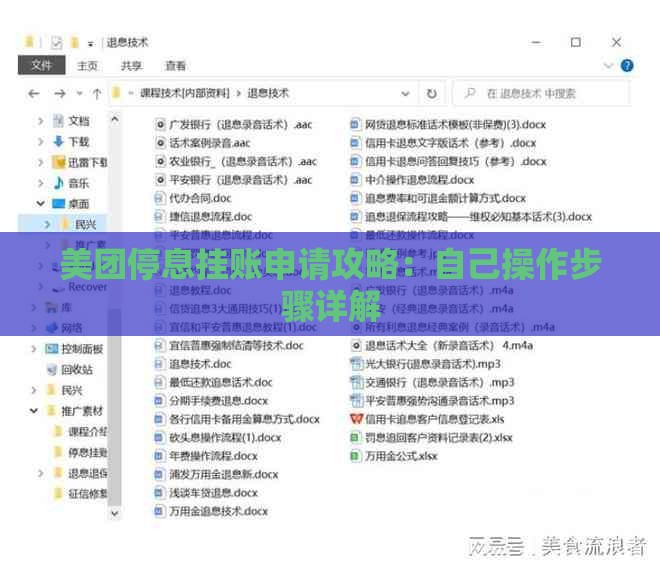
Task: Click the audio icon of 广发银行 (退息录音话术) .aac
Action: (160, 125)
